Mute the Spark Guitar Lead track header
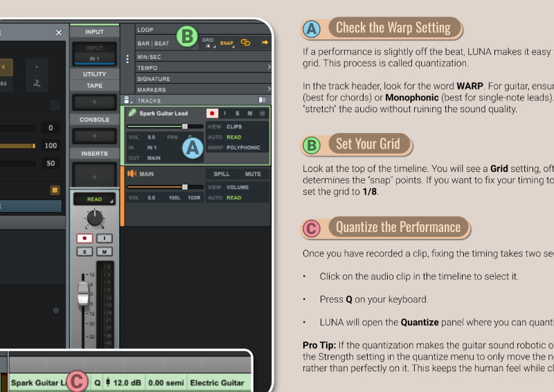The image size is (554, 392). pyautogui.click(x=250, y=113)
